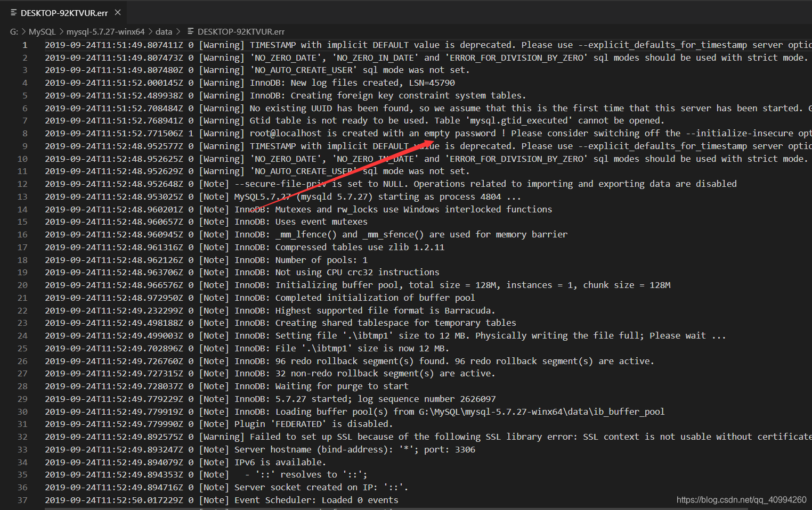Click 'Not using CPU crc32 instructions' text

click(358, 273)
